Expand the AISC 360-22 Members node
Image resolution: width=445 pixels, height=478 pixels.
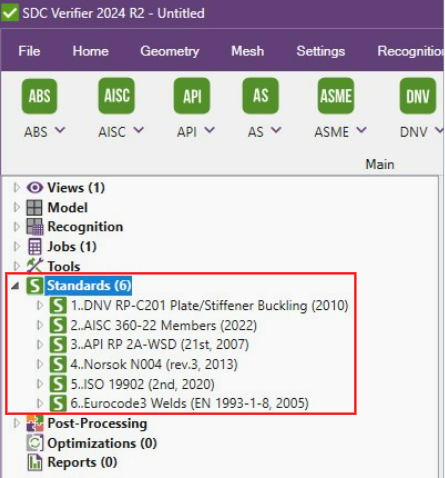point(40,325)
